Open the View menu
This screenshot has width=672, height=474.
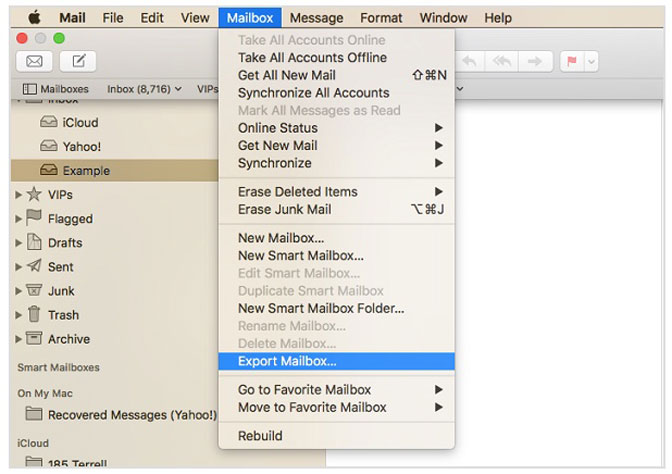195,18
